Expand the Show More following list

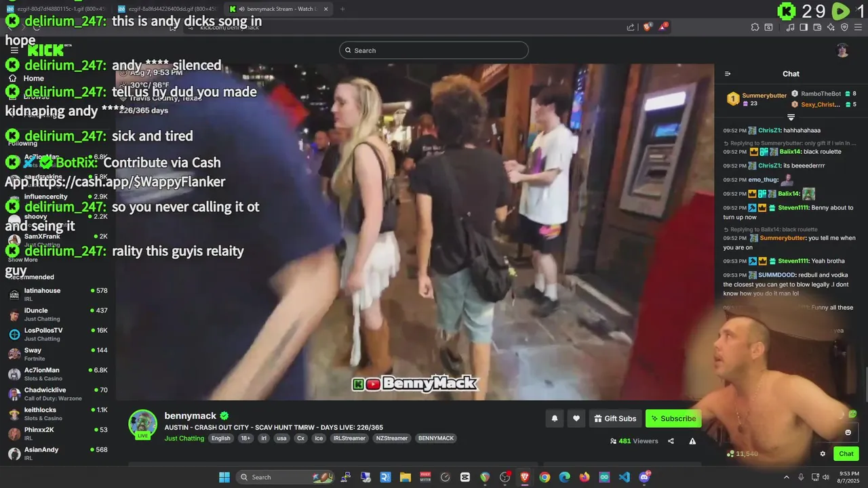click(x=23, y=260)
